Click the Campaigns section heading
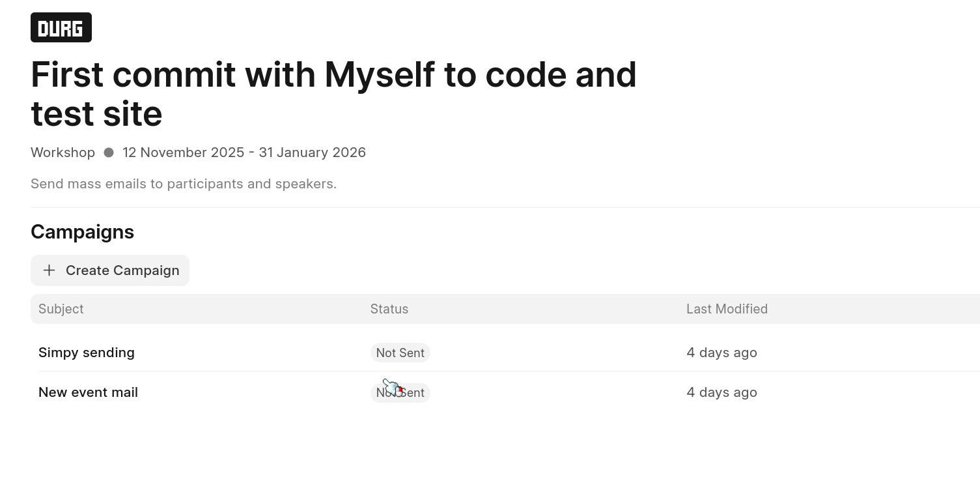The width and height of the screenshot is (980, 479). point(82,232)
